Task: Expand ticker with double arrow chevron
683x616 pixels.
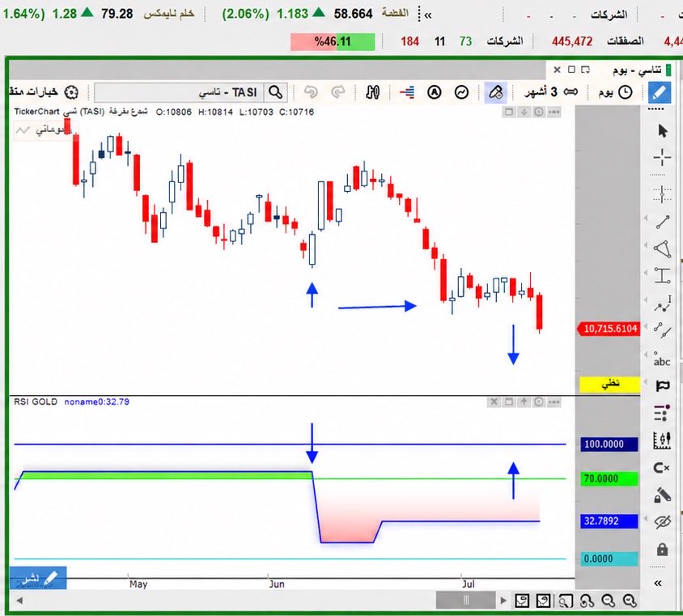Action: click(x=428, y=15)
